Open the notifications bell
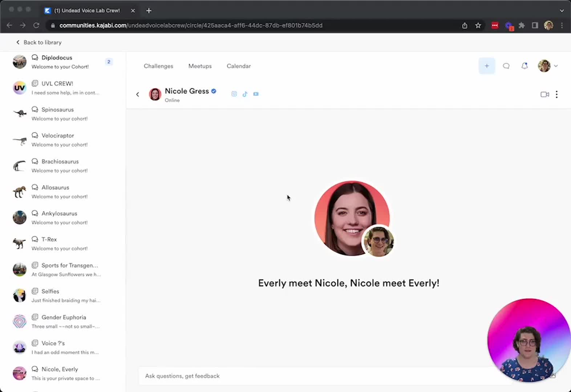Image resolution: width=571 pixels, height=392 pixels. [524, 66]
